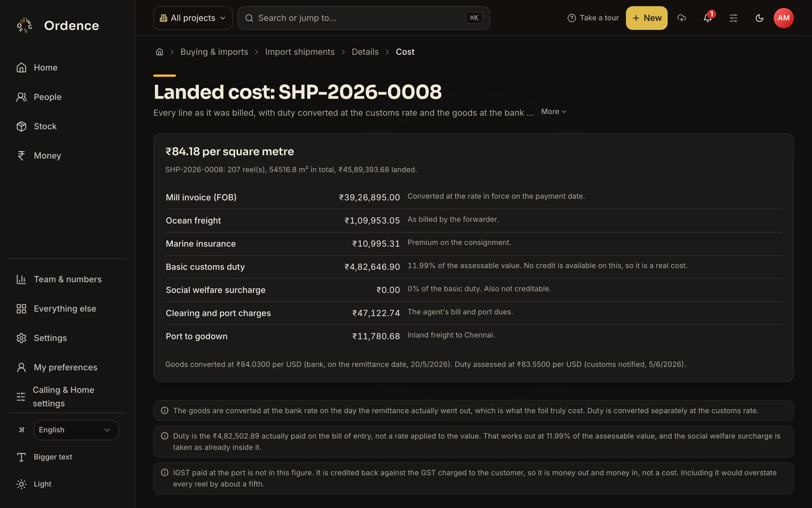Open the AM user avatar
812x508 pixels.
click(784, 18)
